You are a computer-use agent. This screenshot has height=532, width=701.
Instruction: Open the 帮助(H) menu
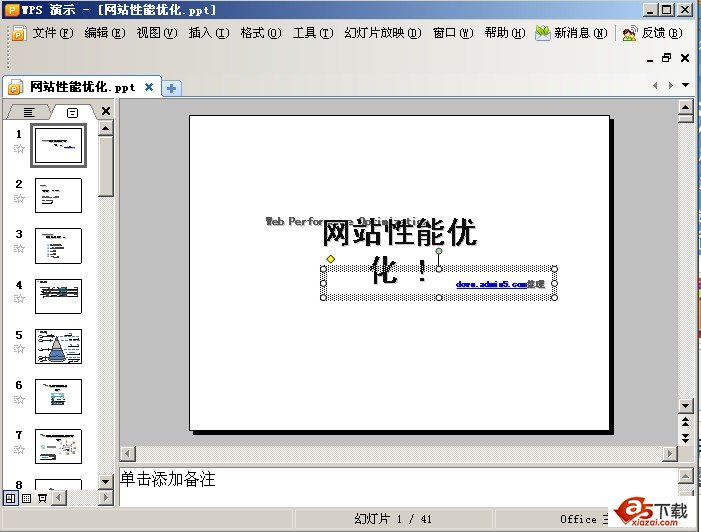(x=505, y=33)
